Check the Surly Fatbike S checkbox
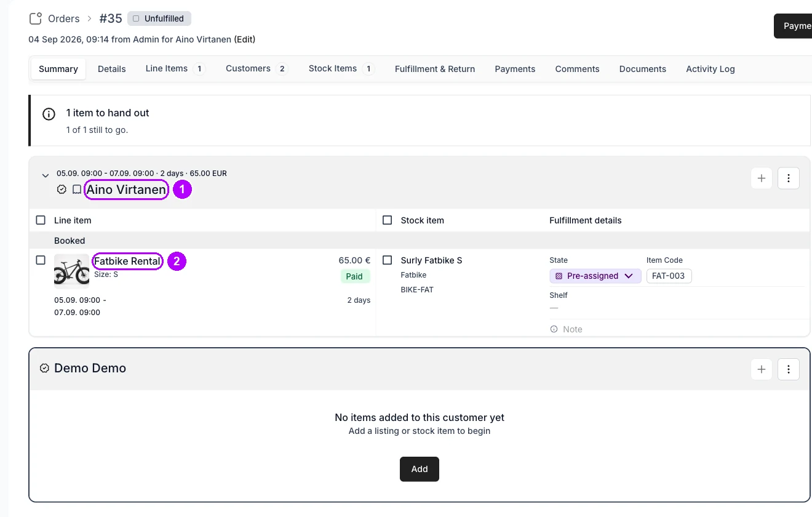Viewport: 812px width, 517px height. [x=387, y=260]
